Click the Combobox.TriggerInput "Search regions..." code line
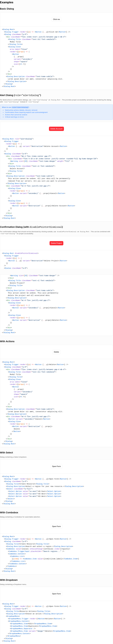The image size is (113, 644). [36, 551]
